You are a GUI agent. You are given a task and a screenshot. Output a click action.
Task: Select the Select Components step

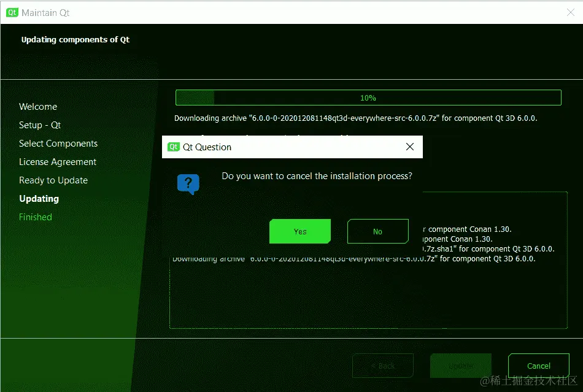coord(58,144)
